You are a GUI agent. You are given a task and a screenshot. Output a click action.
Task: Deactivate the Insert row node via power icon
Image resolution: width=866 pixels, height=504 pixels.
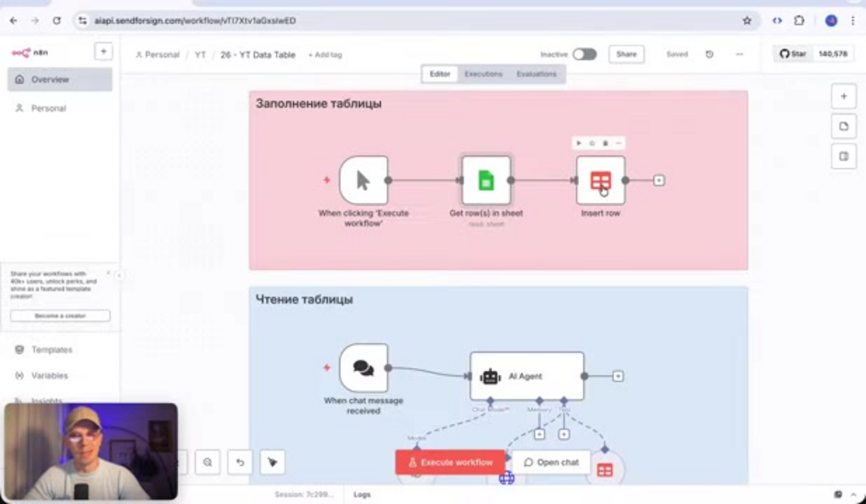pyautogui.click(x=593, y=143)
